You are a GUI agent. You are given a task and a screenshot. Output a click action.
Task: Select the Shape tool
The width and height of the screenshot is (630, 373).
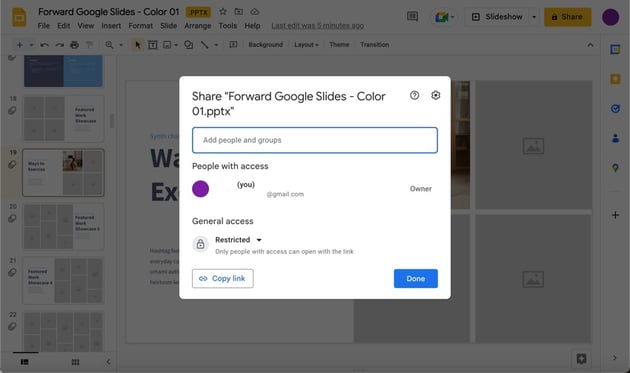[x=188, y=45]
